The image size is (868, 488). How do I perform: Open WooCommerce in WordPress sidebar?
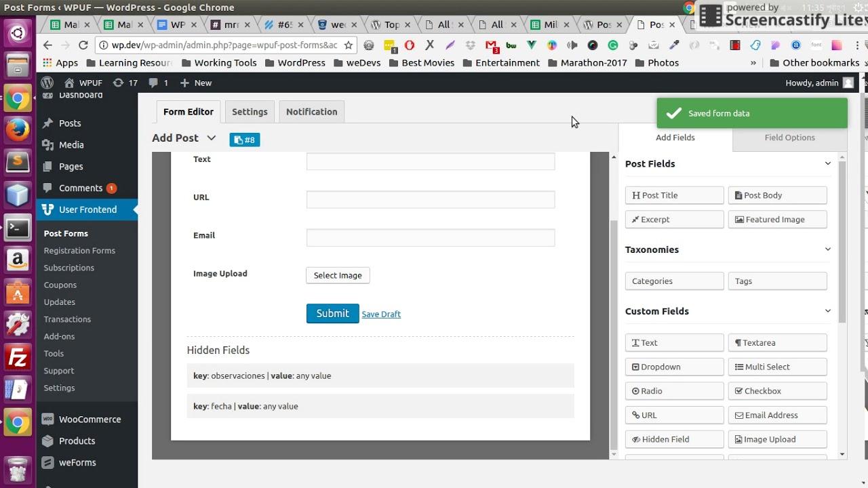[90, 420]
